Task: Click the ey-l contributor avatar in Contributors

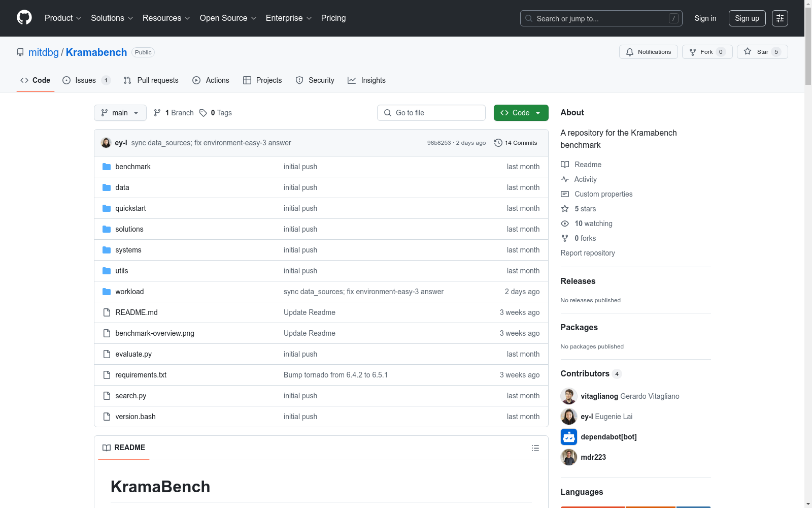Action: click(569, 417)
